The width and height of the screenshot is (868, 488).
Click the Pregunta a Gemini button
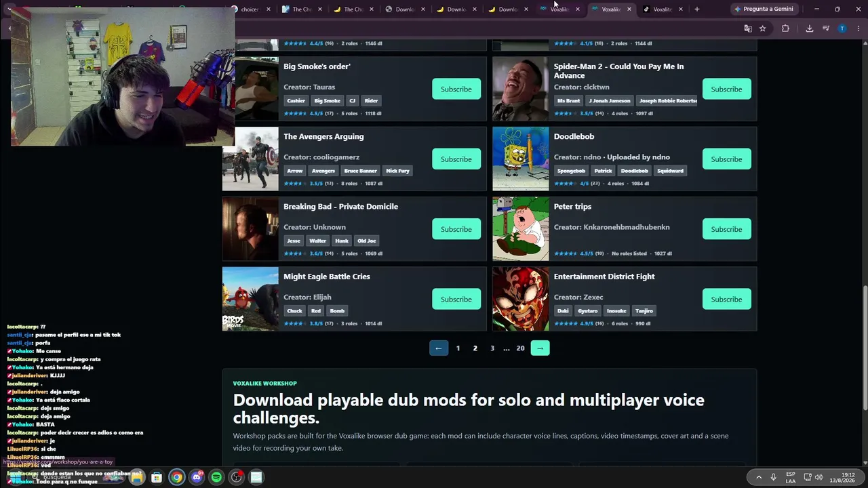click(x=764, y=9)
